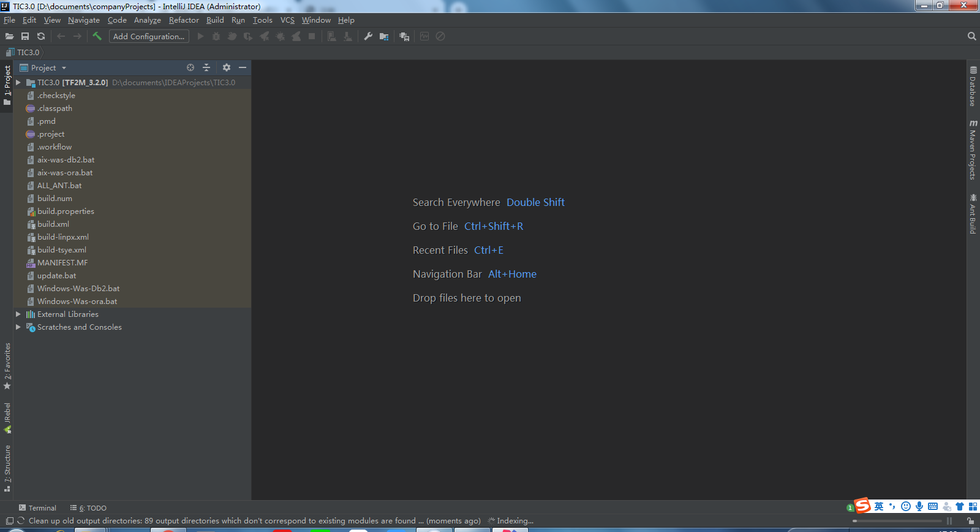Viewport: 980px width, 532px height.
Task: Click the Run triangle toolbar icon
Action: (200, 37)
